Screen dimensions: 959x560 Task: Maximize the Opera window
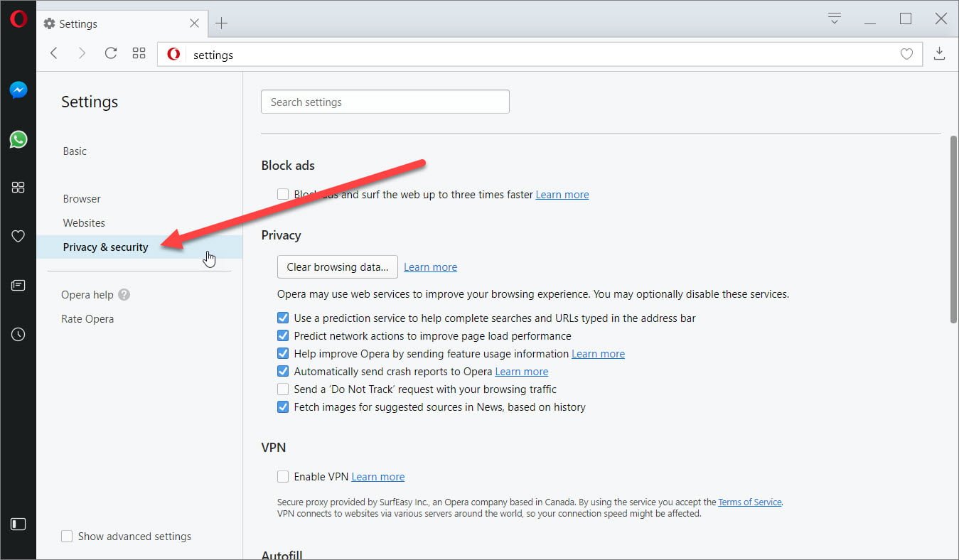tap(906, 19)
